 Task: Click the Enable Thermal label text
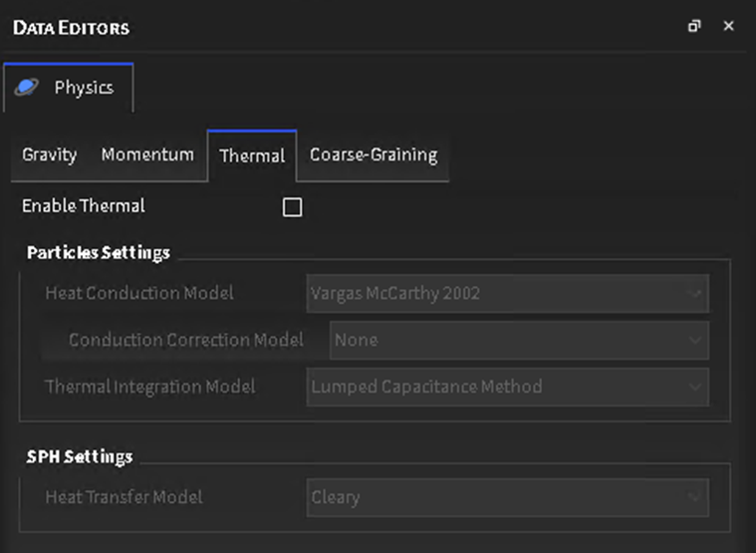tap(84, 206)
